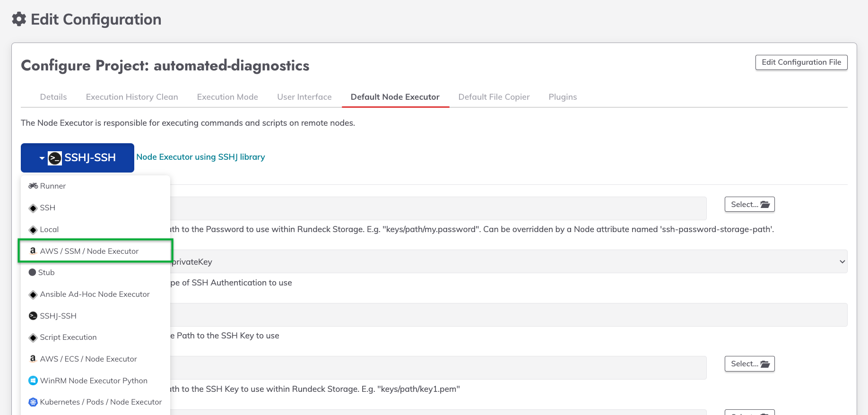Click Select button for password storage path
The width and height of the screenshot is (868, 415).
[750, 204]
